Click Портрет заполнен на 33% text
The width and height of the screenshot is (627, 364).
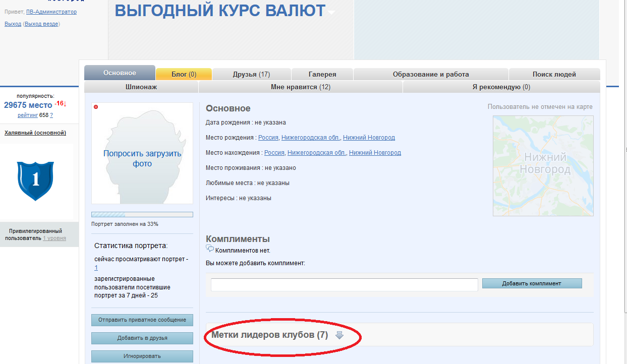125,224
